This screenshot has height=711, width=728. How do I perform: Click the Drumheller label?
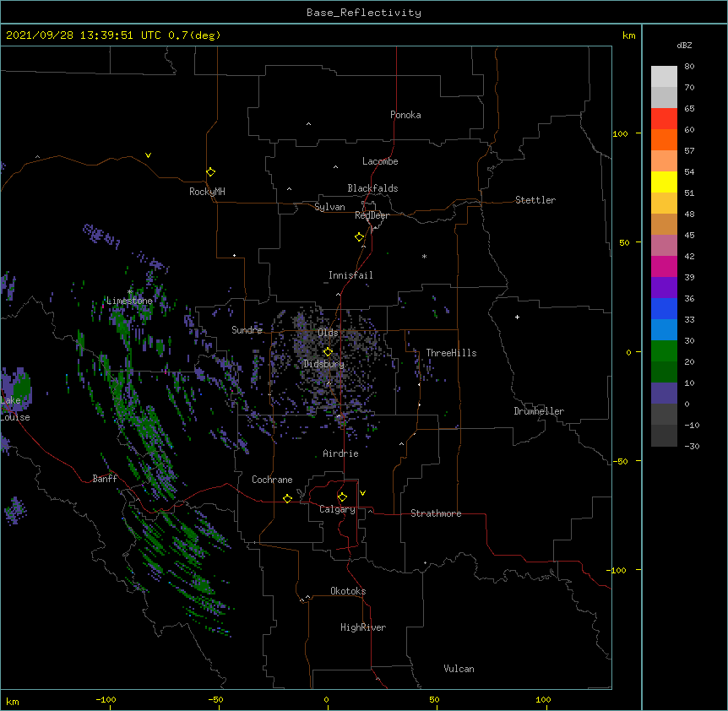[x=539, y=411]
